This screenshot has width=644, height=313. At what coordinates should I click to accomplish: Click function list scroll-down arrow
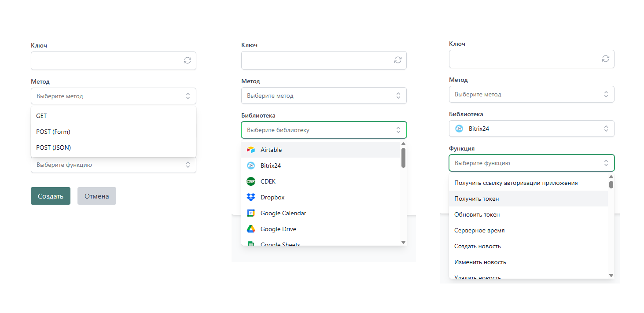tap(611, 275)
